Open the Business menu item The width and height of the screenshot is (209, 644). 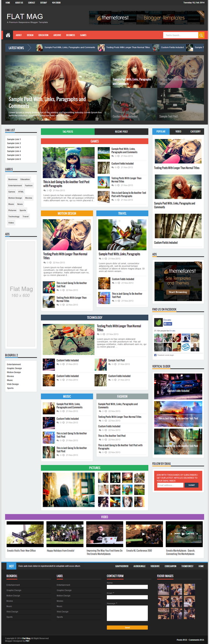[x=71, y=35]
